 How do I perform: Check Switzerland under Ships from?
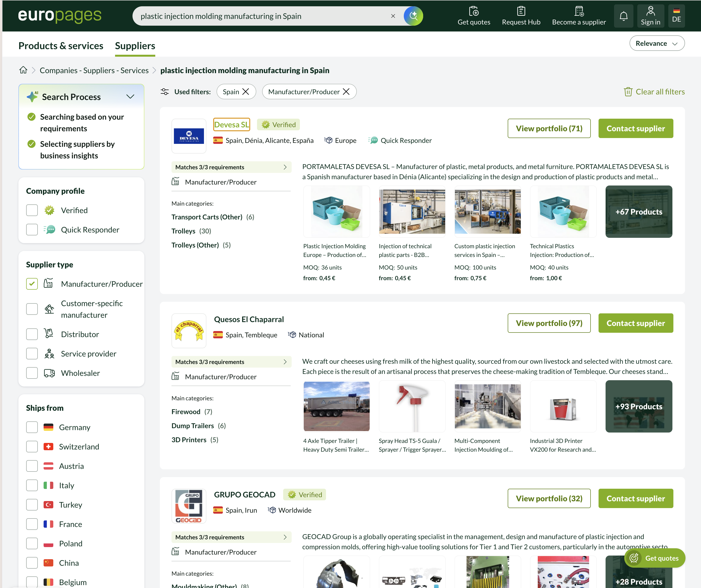point(32,447)
